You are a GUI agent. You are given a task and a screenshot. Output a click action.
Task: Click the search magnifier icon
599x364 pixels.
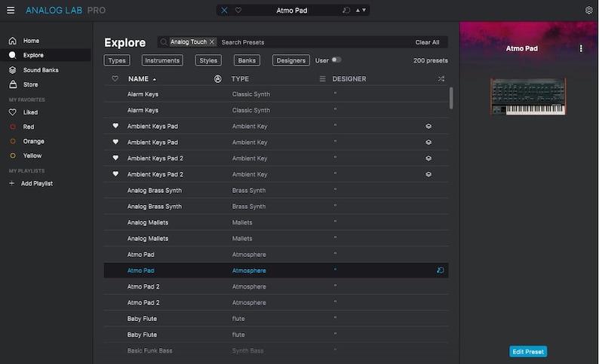click(164, 42)
